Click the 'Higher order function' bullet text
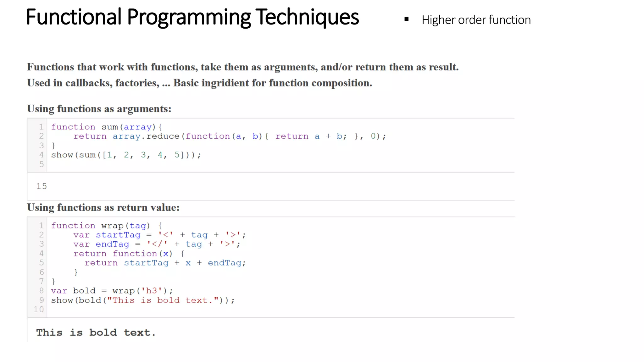This screenshot has height=362, width=644. pos(476,20)
